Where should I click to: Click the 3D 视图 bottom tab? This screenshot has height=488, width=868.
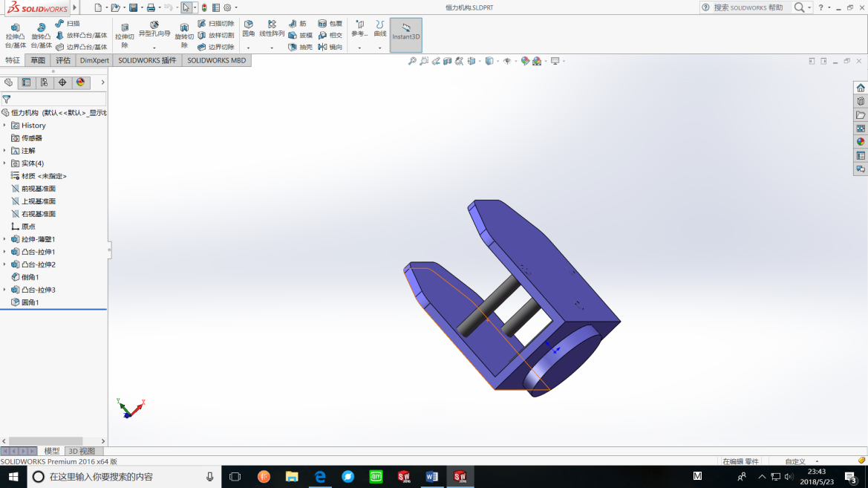[82, 451]
